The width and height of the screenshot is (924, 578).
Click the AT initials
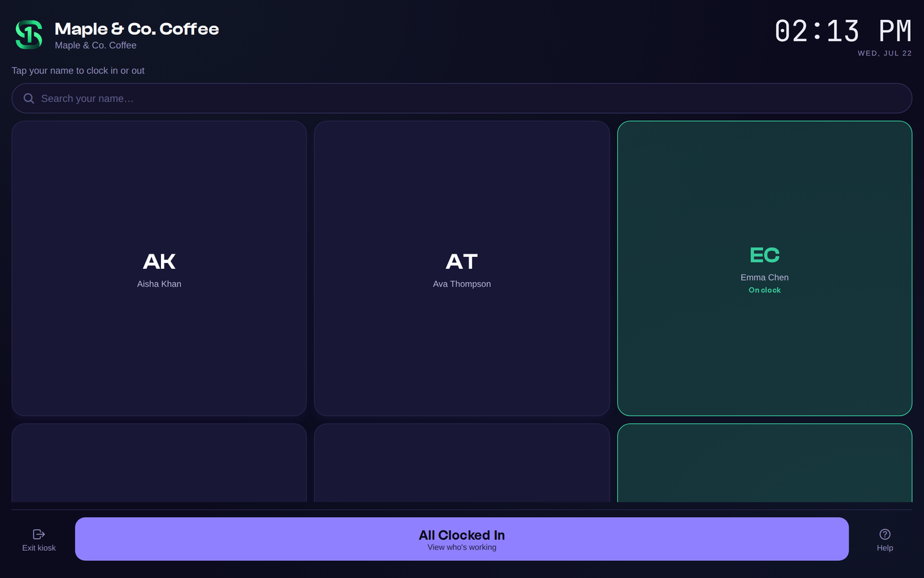coord(462,262)
